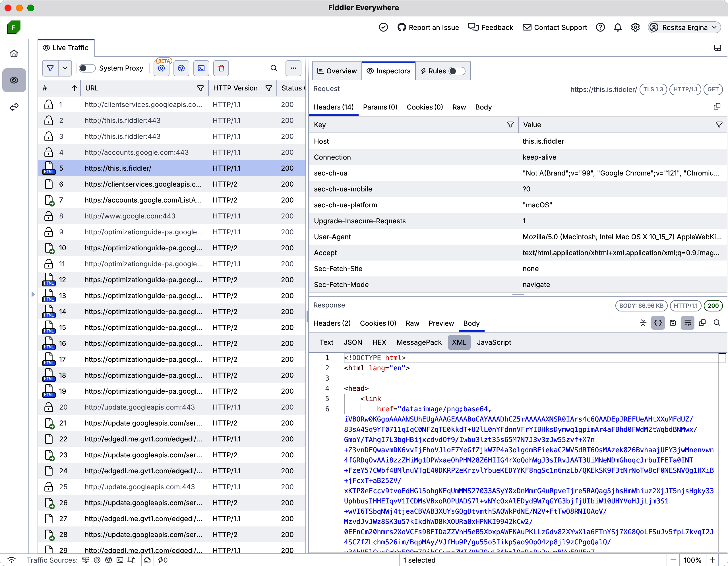This screenshot has height=566, width=728.
Task: Select the JSON body format
Action: (353, 343)
